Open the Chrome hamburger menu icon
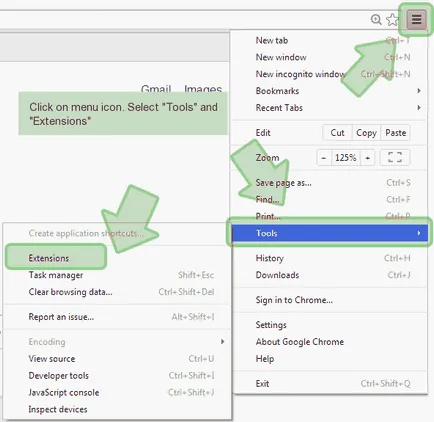This screenshot has height=422, width=434. (x=416, y=20)
